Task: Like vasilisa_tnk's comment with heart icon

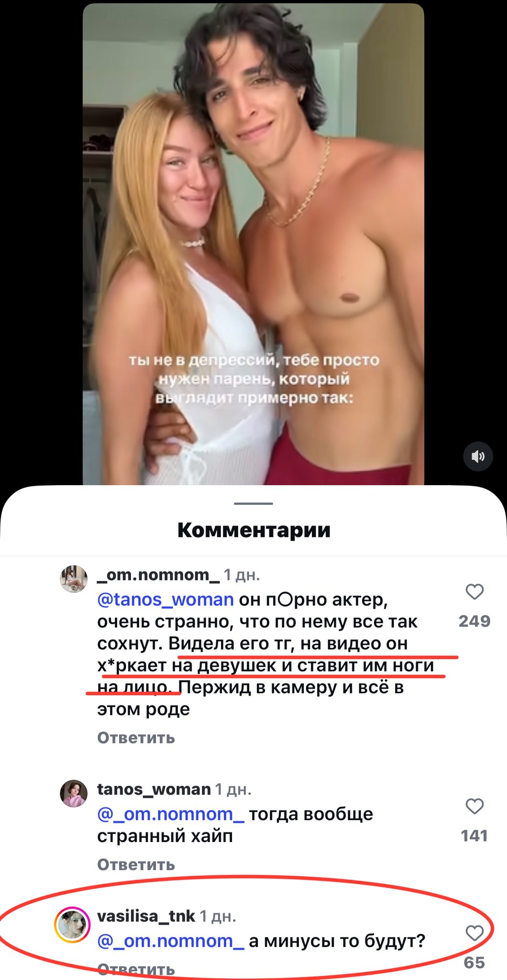Action: [x=474, y=933]
